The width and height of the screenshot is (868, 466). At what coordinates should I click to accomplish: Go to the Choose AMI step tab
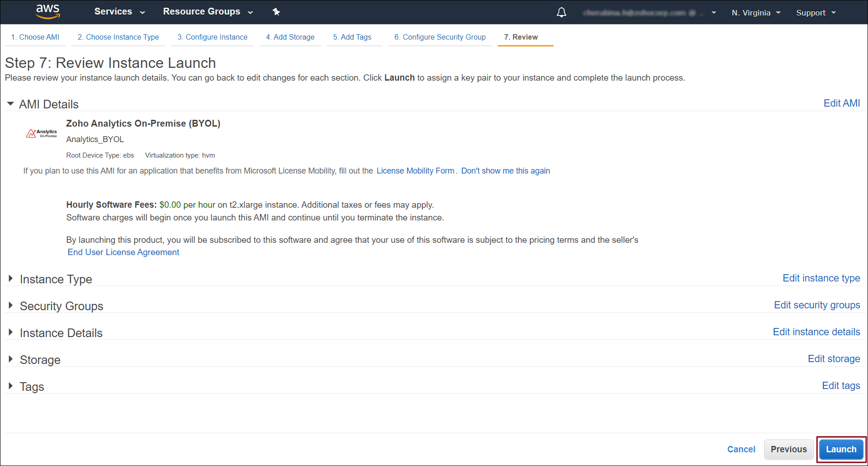click(x=35, y=37)
